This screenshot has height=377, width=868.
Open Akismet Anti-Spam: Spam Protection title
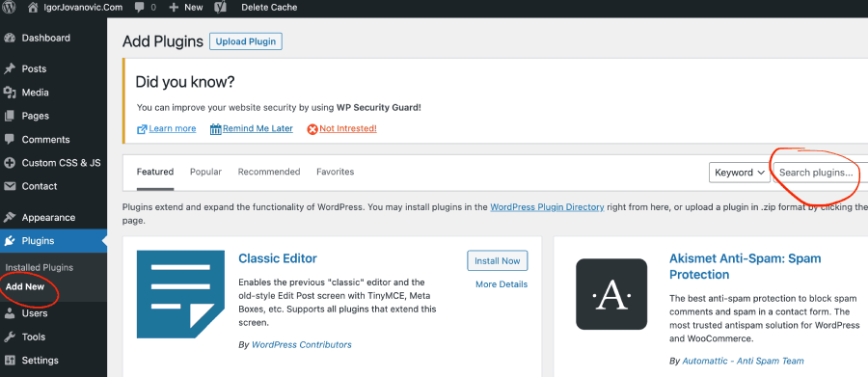(x=746, y=266)
